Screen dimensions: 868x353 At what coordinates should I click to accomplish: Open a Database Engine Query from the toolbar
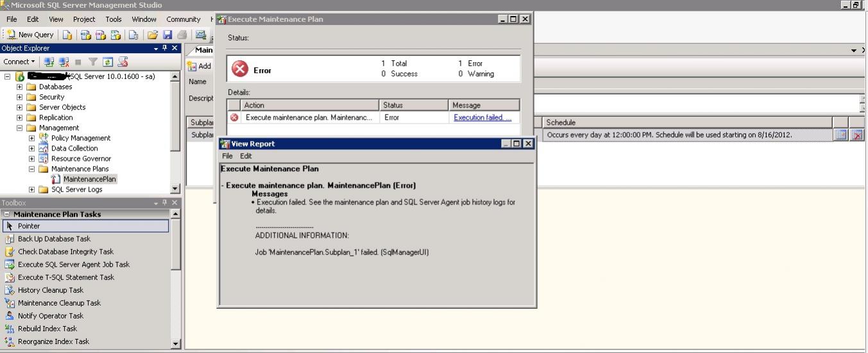point(67,35)
